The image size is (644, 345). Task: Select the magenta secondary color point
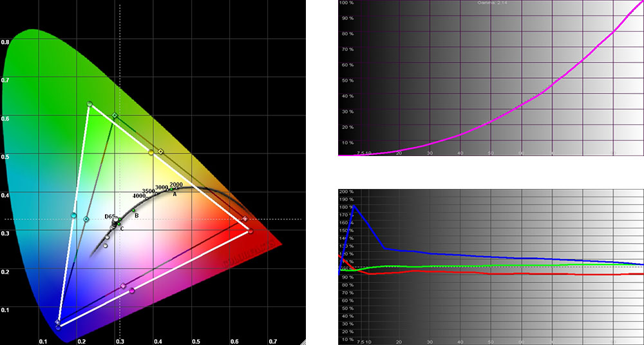coord(132,291)
